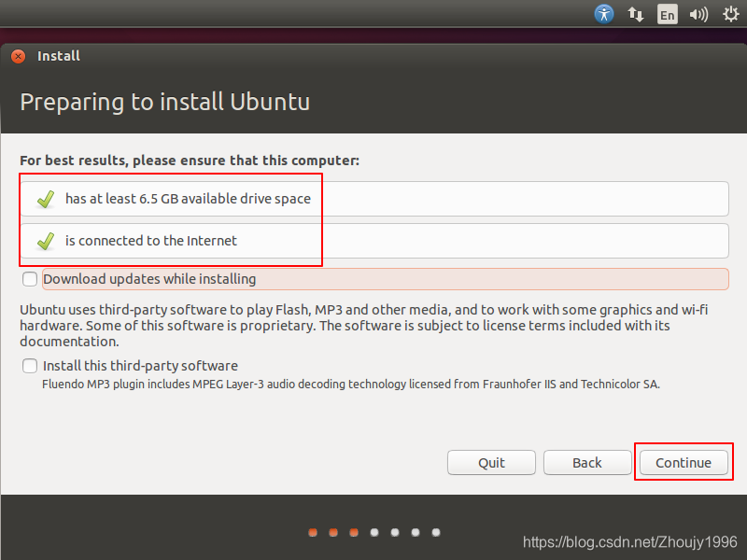The height and width of the screenshot is (560, 747).
Task: Open the system power gear menu
Action: click(730, 14)
